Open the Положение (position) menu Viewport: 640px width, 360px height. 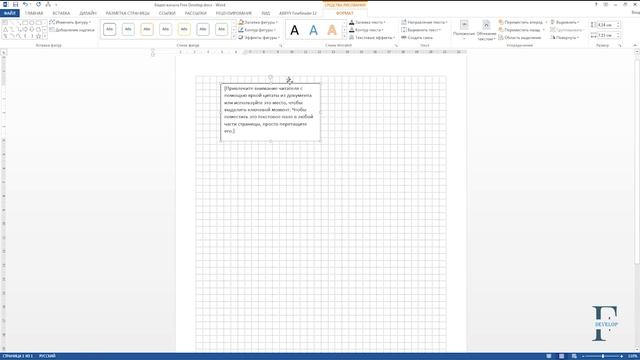pyautogui.click(x=464, y=30)
